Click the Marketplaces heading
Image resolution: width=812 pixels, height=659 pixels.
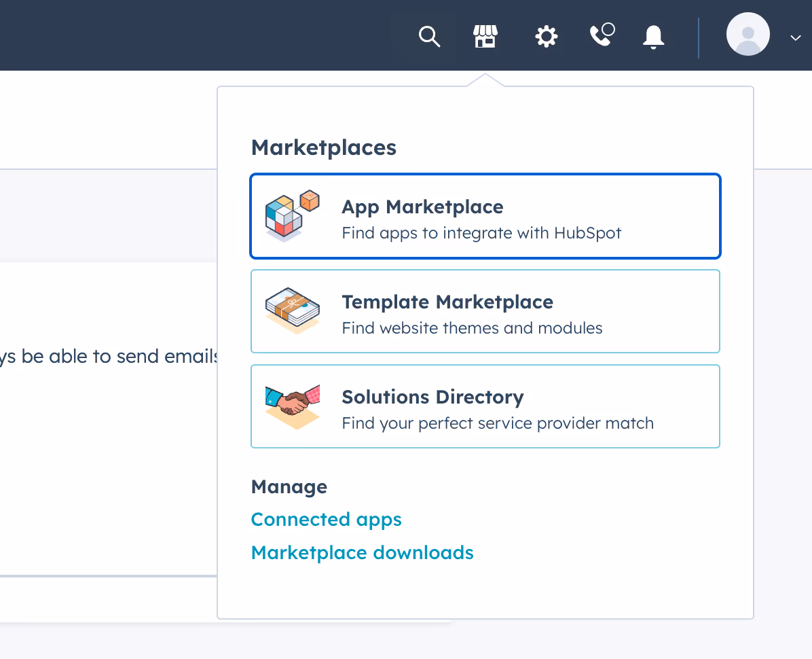click(x=324, y=147)
